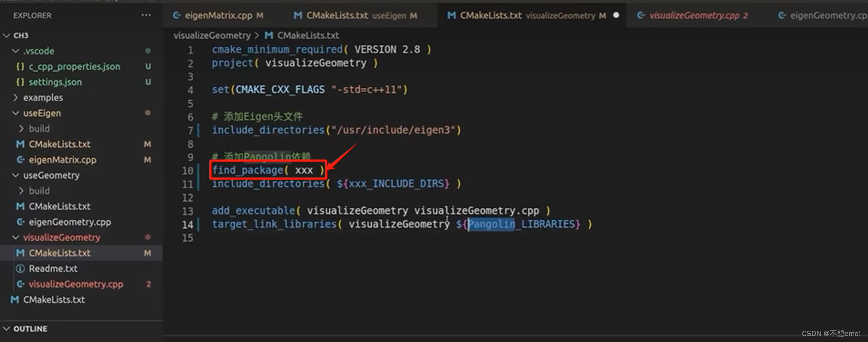Screen dimensions: 868x342
Task: Collapse the CH3 workspace root
Action: pos(6,36)
